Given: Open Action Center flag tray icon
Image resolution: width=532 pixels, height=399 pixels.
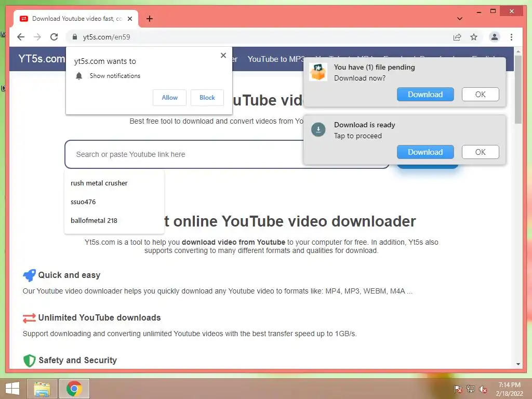Looking at the screenshot, I should (458, 389).
